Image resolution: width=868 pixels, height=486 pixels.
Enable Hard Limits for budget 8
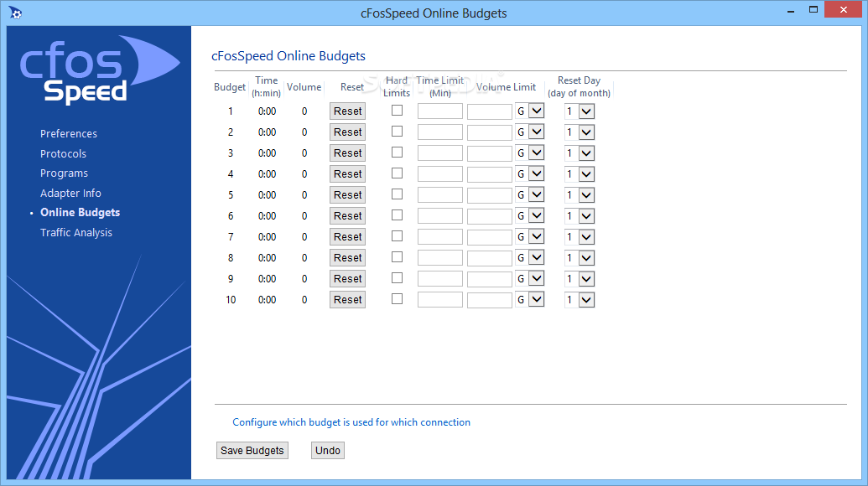pos(397,257)
